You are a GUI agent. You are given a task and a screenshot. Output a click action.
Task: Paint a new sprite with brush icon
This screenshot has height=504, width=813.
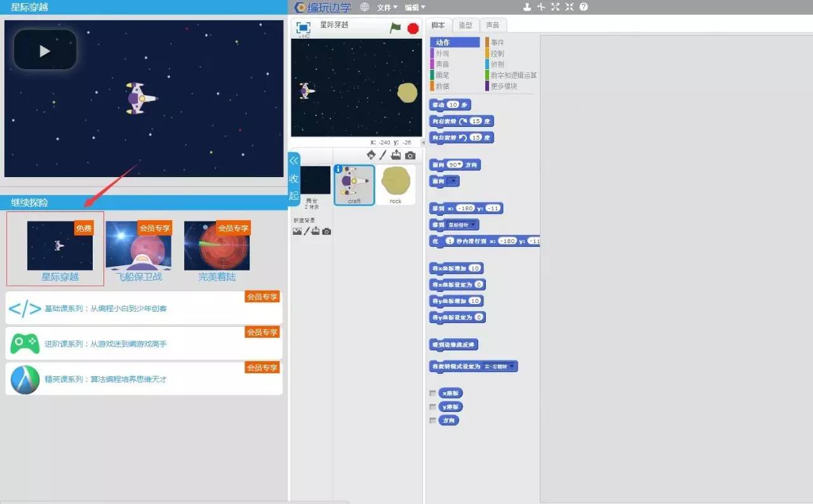(383, 156)
